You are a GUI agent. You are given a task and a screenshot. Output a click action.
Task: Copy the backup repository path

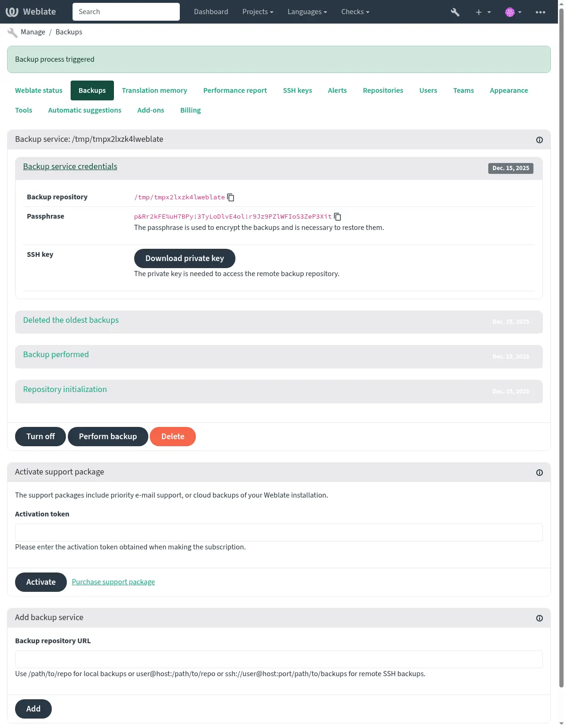coord(231,197)
